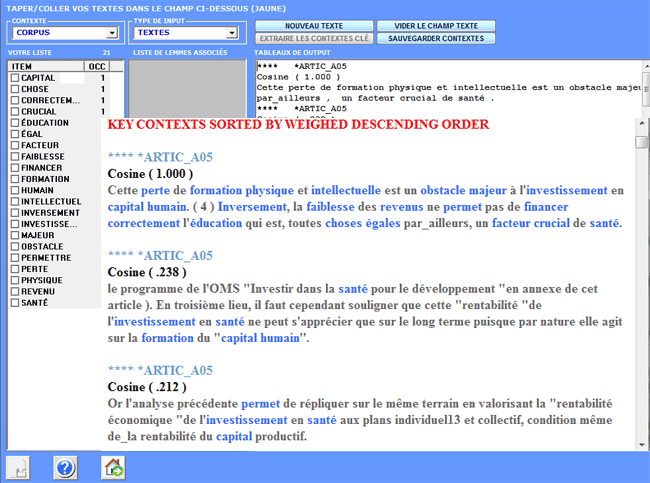
Task: Sort list by ITEM column header
Action: 46,66
